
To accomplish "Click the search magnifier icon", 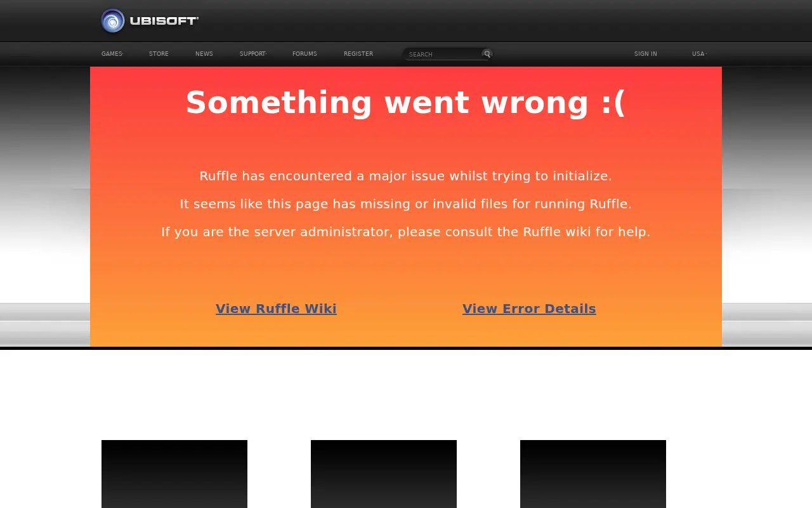I will point(487,54).
